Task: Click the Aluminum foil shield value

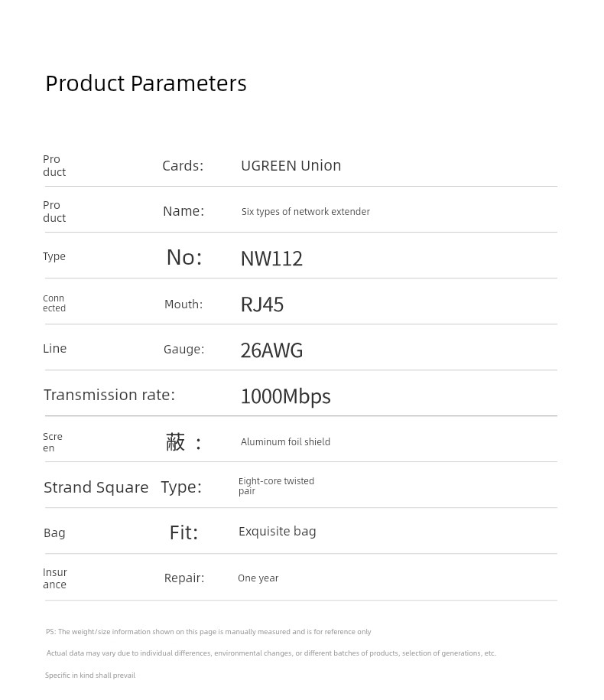Action: tap(285, 442)
